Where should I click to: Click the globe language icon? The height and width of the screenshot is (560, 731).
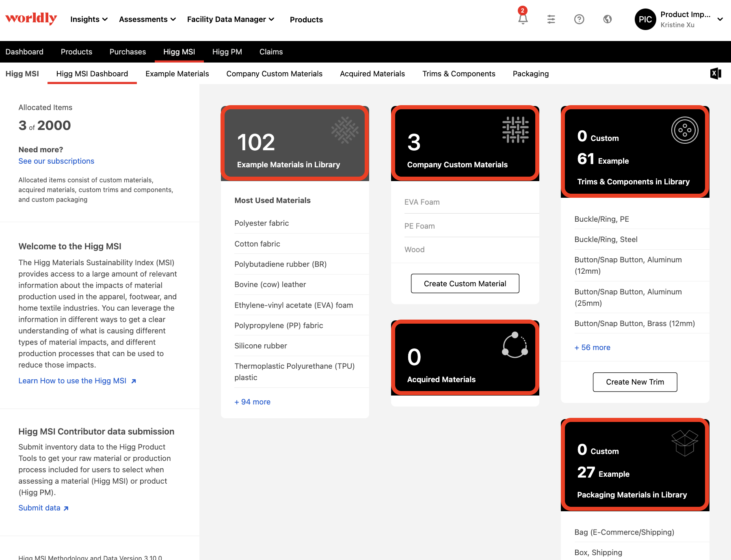pyautogui.click(x=608, y=19)
